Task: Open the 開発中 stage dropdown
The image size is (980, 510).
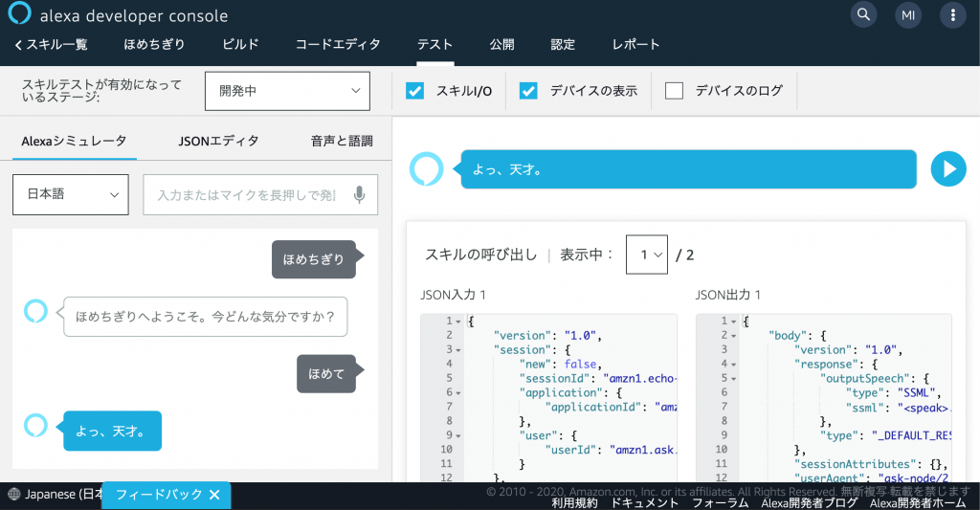Action: click(287, 91)
